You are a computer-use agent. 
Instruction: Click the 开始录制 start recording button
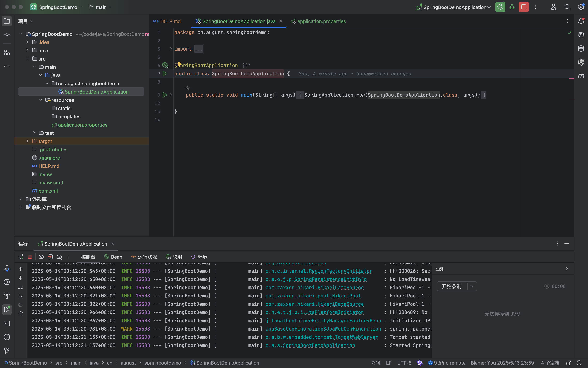[451, 286]
